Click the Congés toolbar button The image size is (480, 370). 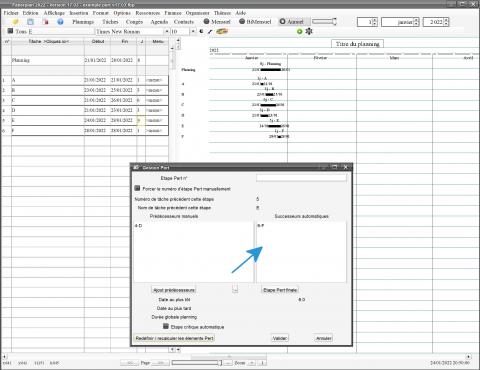click(134, 22)
